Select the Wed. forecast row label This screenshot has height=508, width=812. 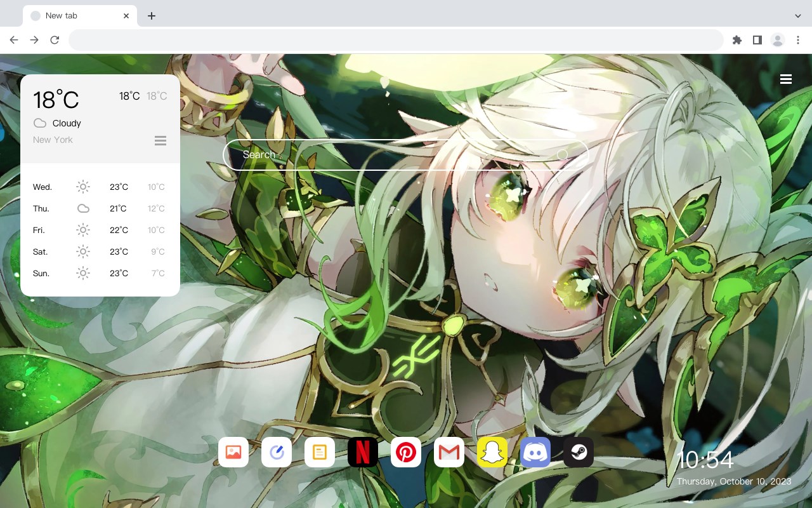pyautogui.click(x=43, y=187)
